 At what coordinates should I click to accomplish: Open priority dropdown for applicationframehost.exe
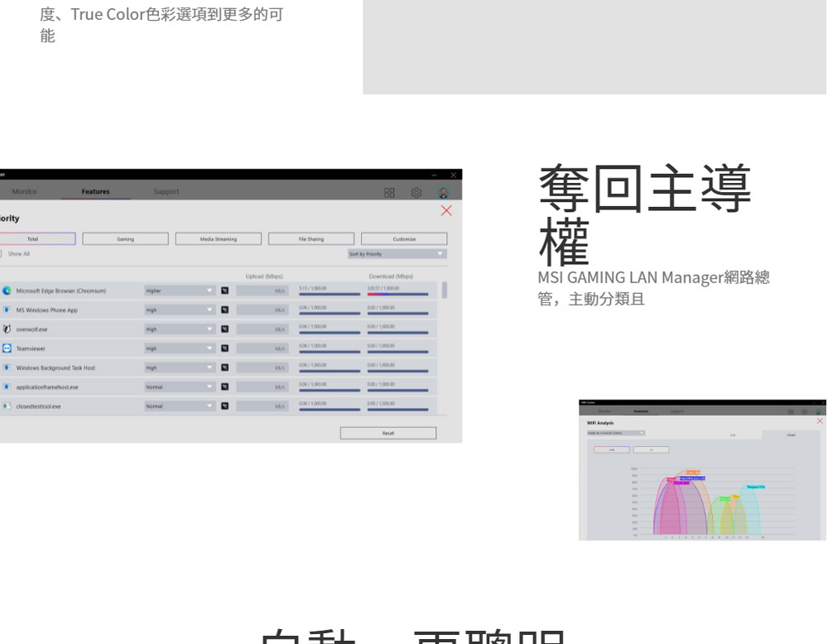pyautogui.click(x=180, y=387)
